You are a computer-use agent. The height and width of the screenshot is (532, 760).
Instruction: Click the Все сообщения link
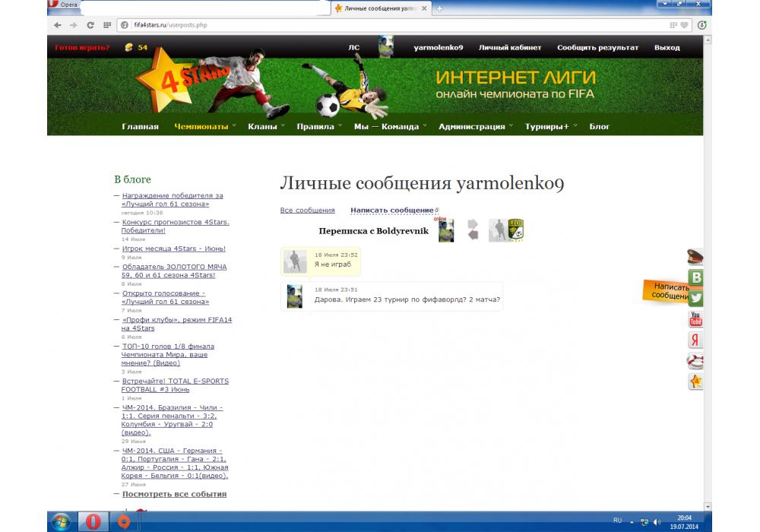[x=307, y=211]
